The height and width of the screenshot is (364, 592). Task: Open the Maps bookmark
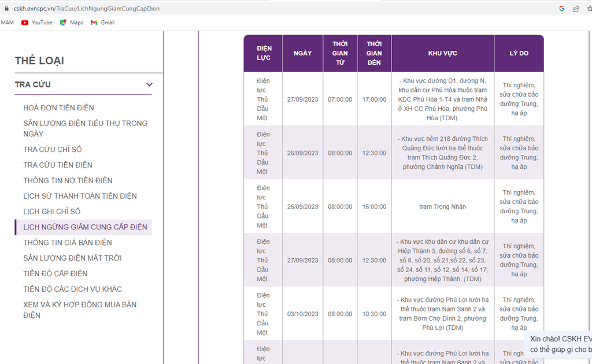(71, 23)
